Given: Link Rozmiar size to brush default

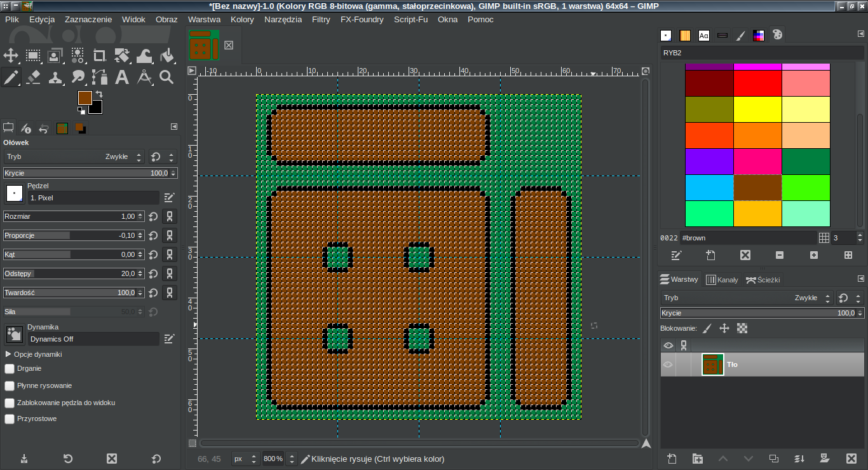Looking at the screenshot, I should 170,216.
